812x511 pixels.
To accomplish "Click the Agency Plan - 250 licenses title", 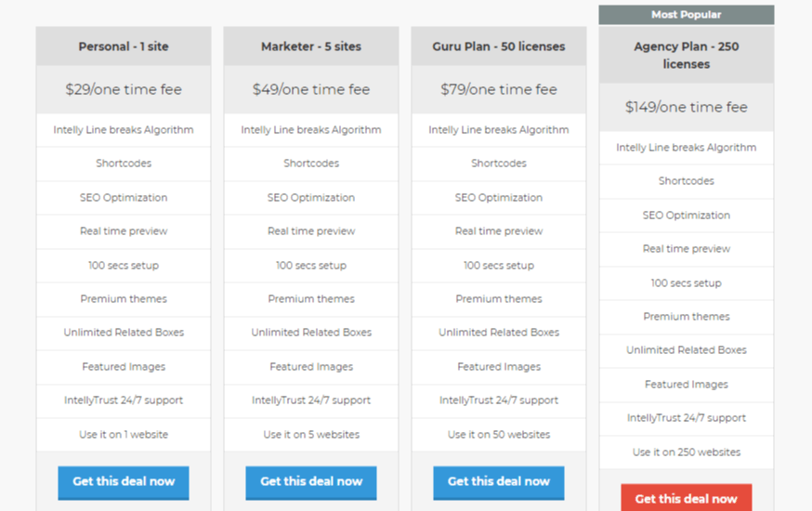I will pos(687,55).
